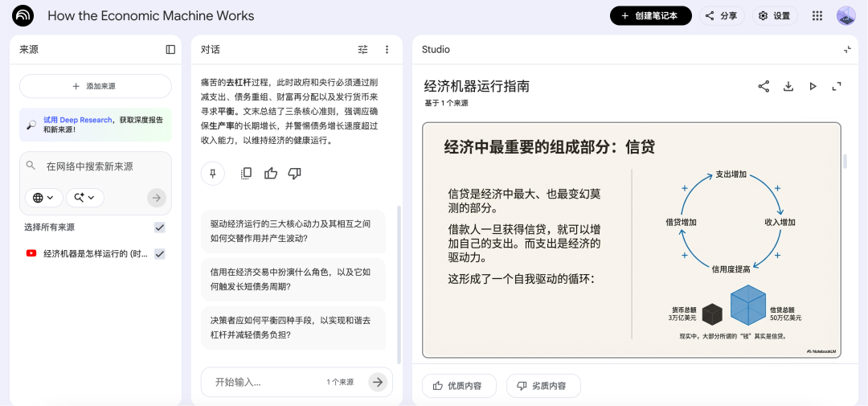
Task: Click the 添加来源 button
Action: point(95,86)
